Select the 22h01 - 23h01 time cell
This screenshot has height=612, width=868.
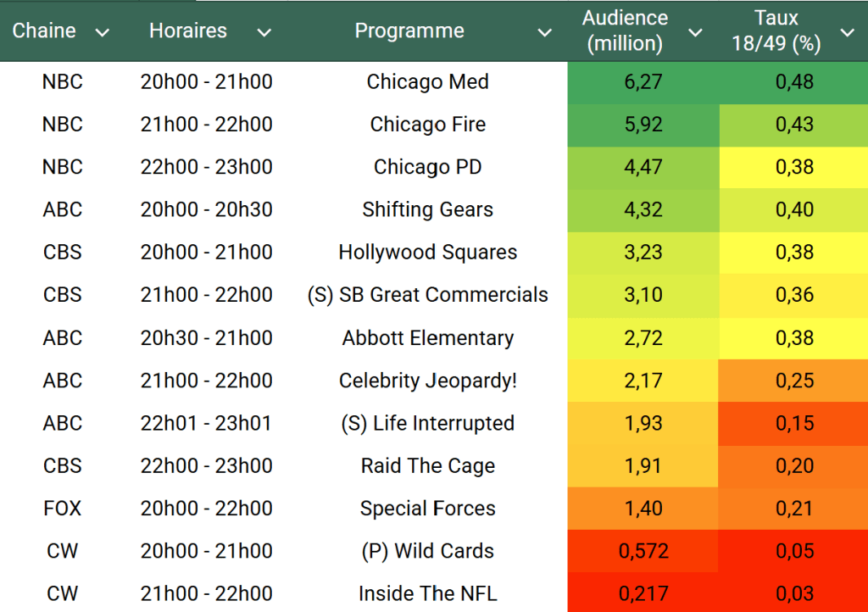coord(206,423)
